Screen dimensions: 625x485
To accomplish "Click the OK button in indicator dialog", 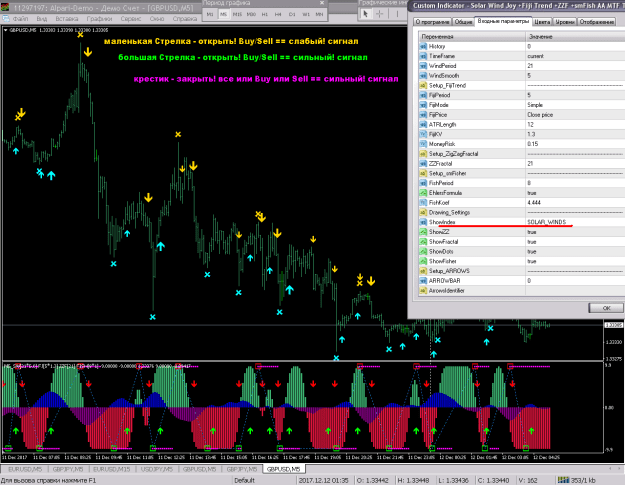I will (x=606, y=308).
